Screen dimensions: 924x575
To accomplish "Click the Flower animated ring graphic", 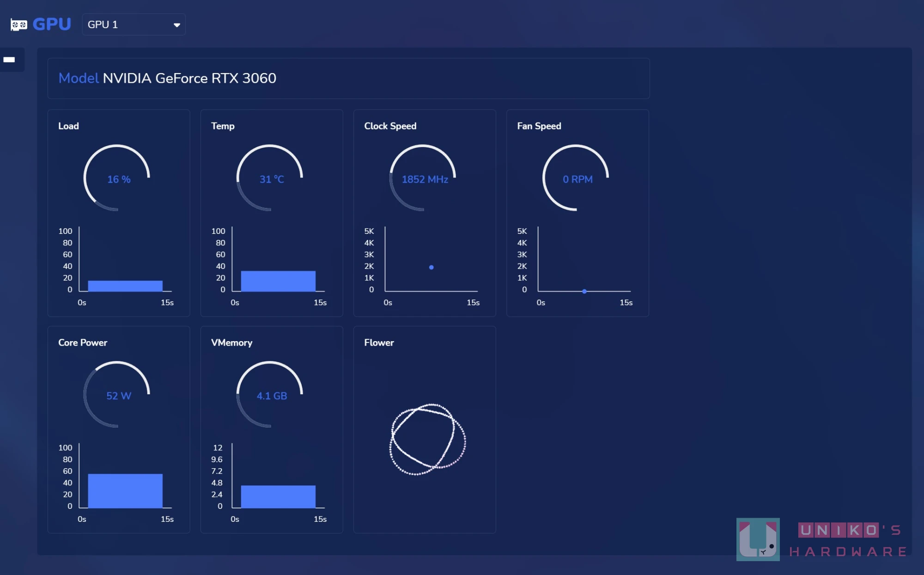I will [x=427, y=440].
